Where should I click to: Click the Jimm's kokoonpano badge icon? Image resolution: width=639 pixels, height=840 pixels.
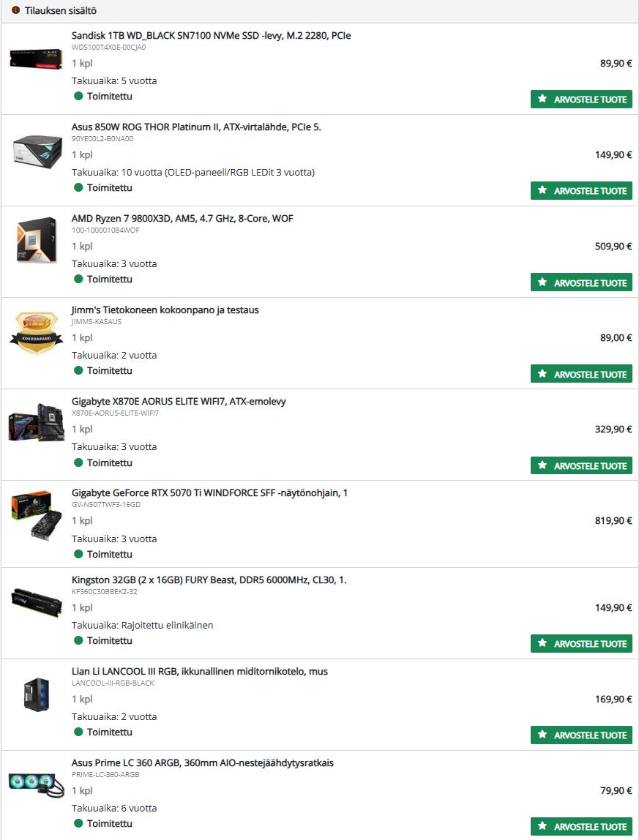36,333
